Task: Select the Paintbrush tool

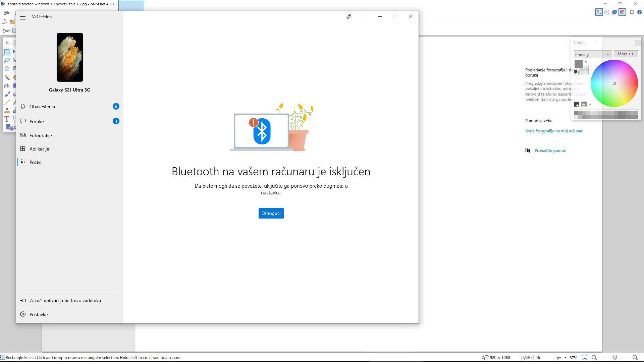Action: [x=7, y=94]
